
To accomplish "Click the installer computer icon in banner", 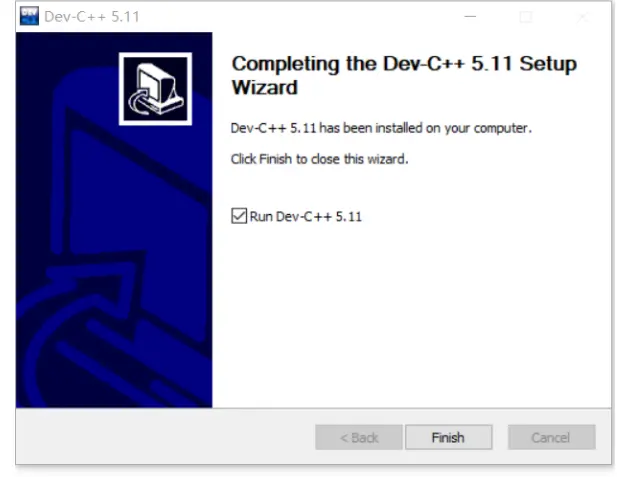I will [x=155, y=89].
